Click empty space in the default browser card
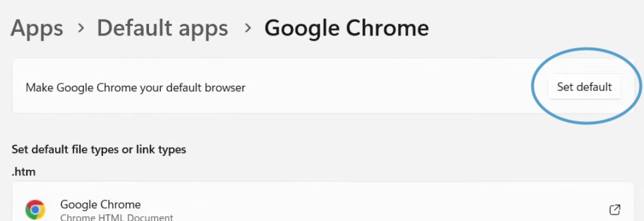Screen dimensions: 644x221 [390, 87]
